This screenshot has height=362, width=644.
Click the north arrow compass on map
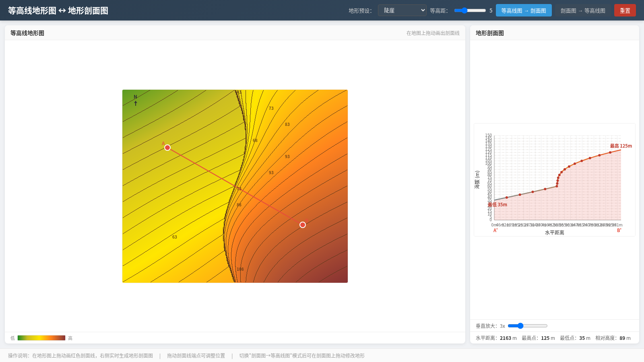[136, 100]
